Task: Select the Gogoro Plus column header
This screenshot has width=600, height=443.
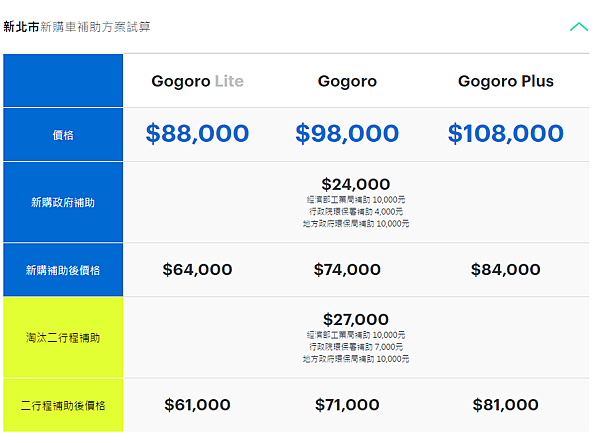Action: (x=505, y=81)
